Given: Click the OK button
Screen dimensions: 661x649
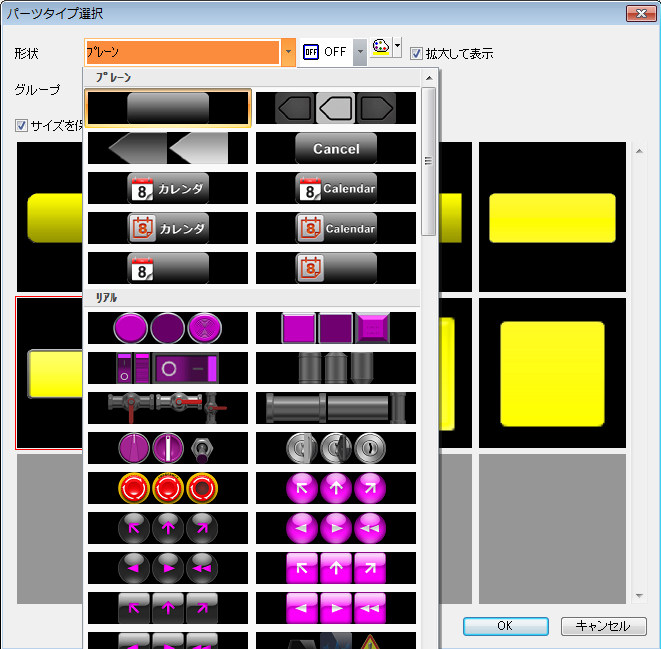Looking at the screenshot, I should pyautogui.click(x=505, y=626).
